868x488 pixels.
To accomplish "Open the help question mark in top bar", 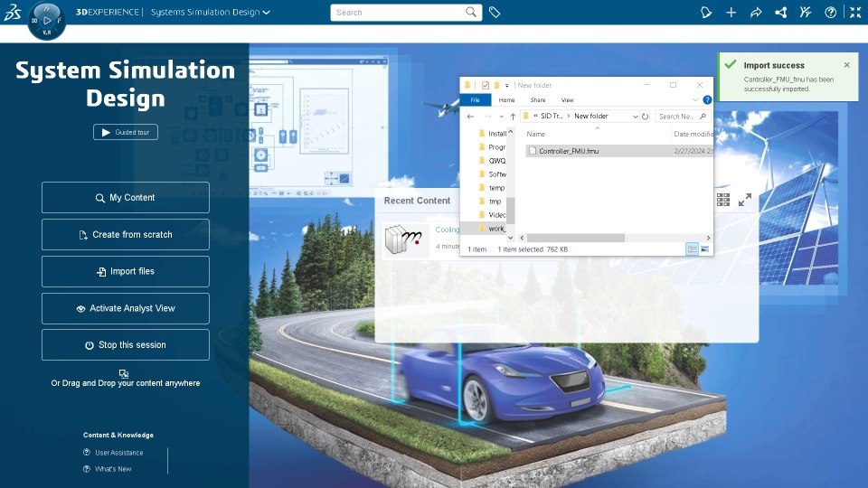I will 830,12.
